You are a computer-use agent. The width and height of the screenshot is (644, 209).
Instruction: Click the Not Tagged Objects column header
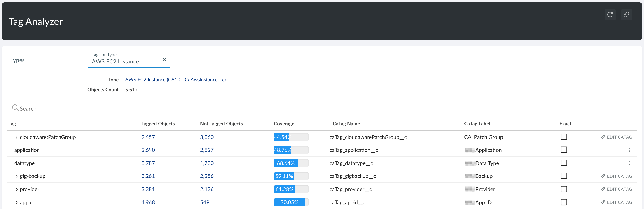click(x=221, y=124)
